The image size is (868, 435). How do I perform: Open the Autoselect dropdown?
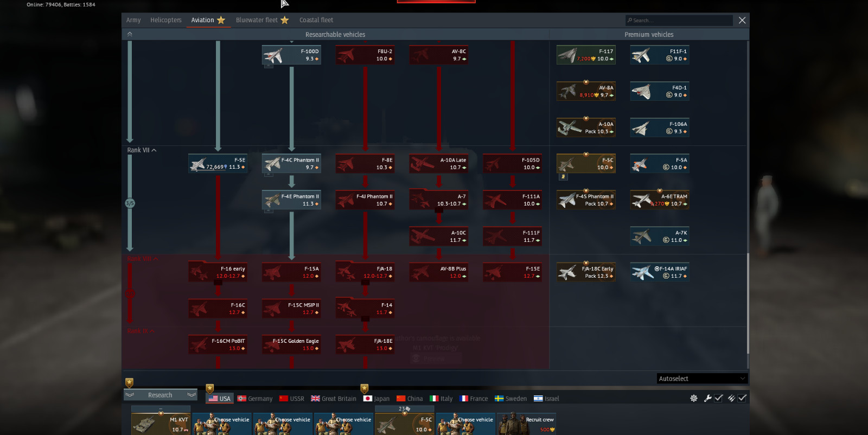[x=702, y=379]
